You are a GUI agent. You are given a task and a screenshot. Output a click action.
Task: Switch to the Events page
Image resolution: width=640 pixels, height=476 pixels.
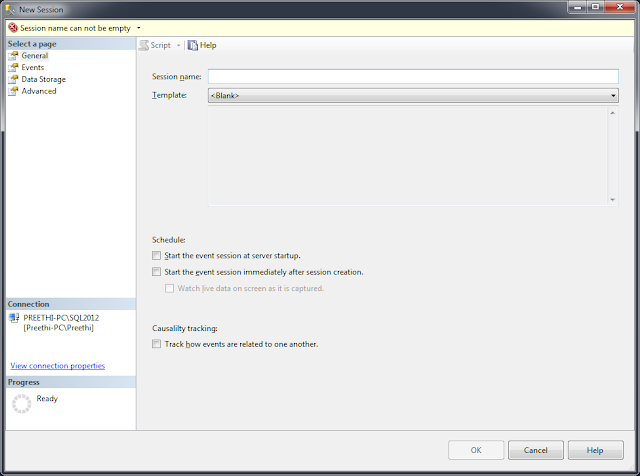(33, 68)
